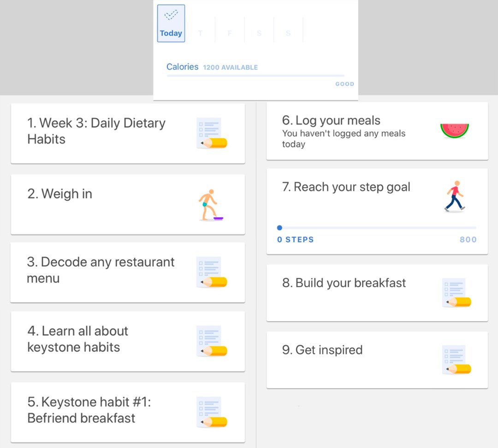Click checklist icon beside Build your breakfast

coord(456,293)
